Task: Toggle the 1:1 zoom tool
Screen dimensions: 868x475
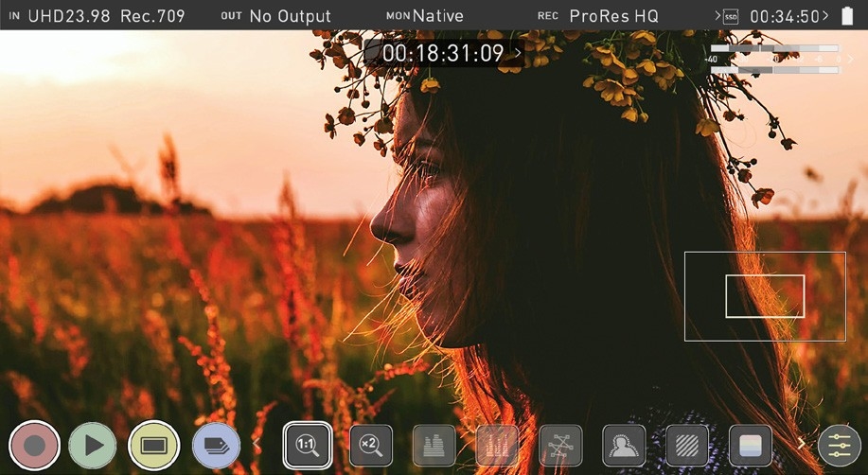Action: click(x=308, y=445)
